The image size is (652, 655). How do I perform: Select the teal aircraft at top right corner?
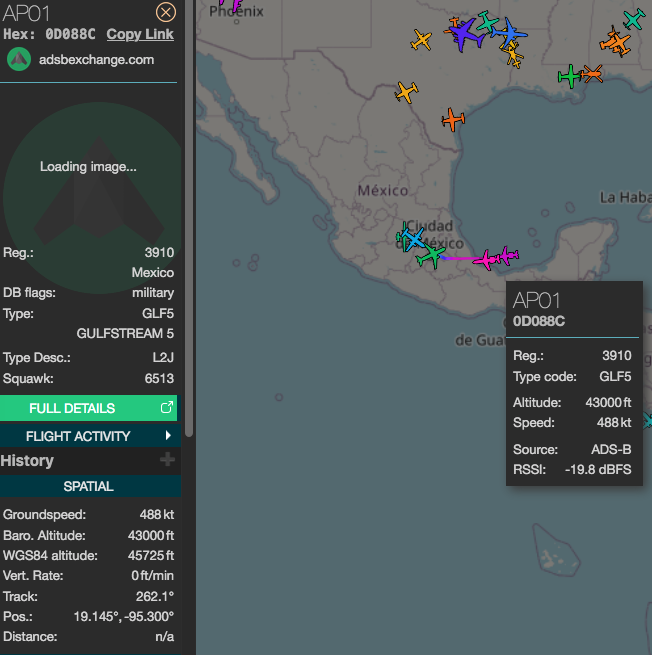634,19
